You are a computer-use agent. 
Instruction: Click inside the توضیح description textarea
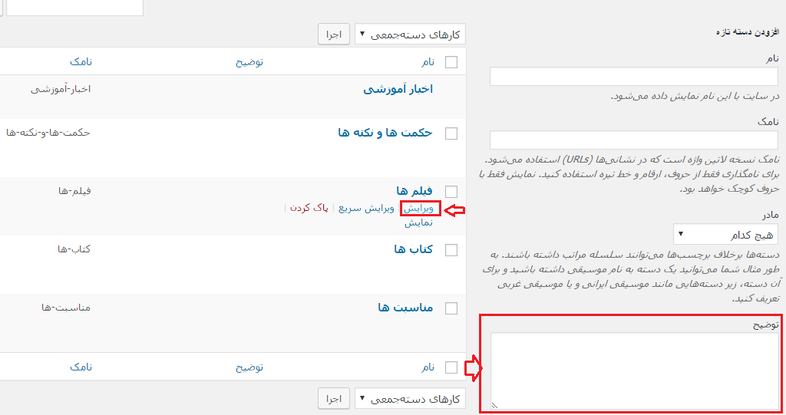tap(634, 371)
